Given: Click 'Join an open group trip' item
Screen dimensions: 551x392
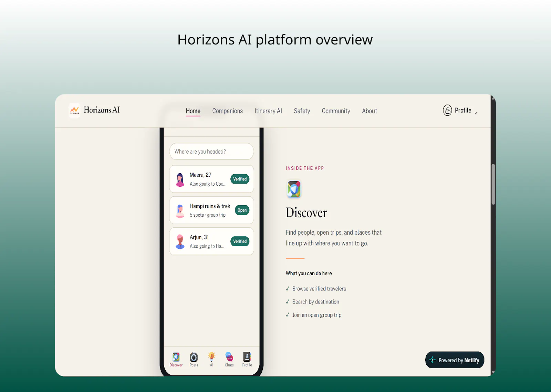Looking at the screenshot, I should click(x=317, y=315).
